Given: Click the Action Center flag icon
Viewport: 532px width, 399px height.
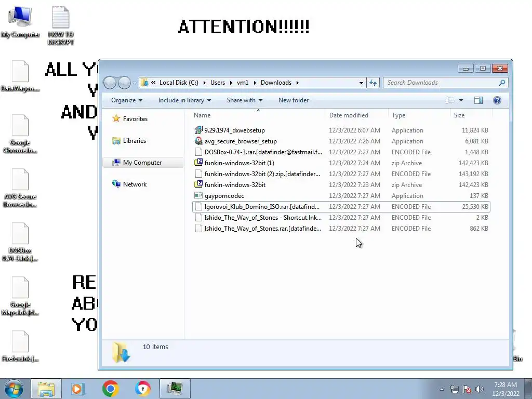Looking at the screenshot, I should (467, 389).
